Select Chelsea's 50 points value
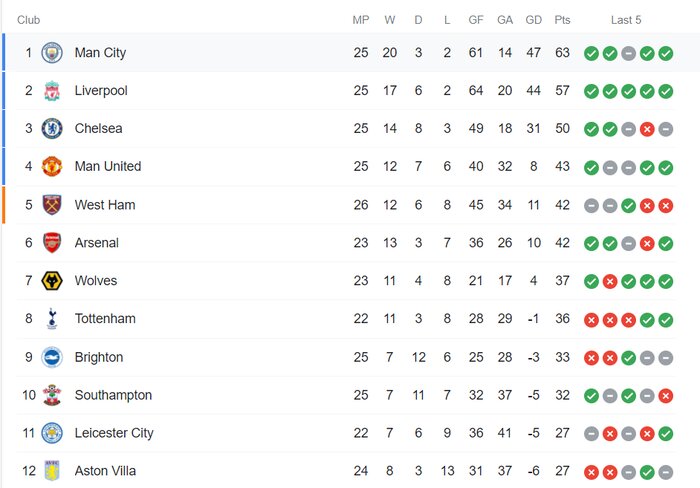700x488 pixels. pyautogui.click(x=563, y=129)
